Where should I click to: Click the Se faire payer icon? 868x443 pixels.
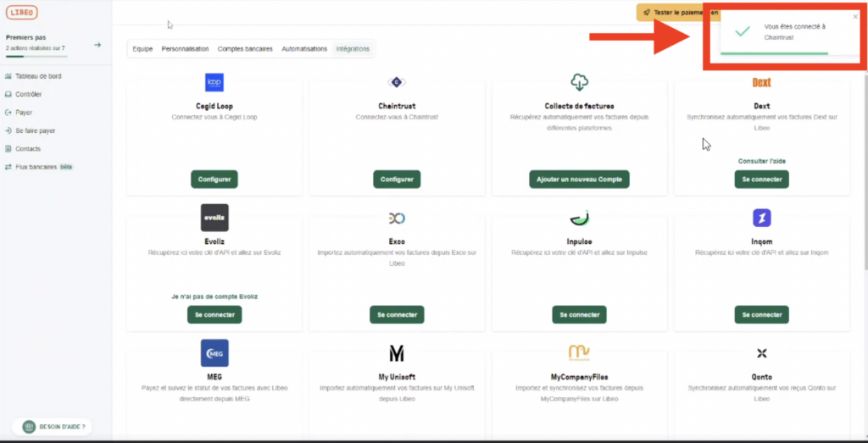[8, 130]
